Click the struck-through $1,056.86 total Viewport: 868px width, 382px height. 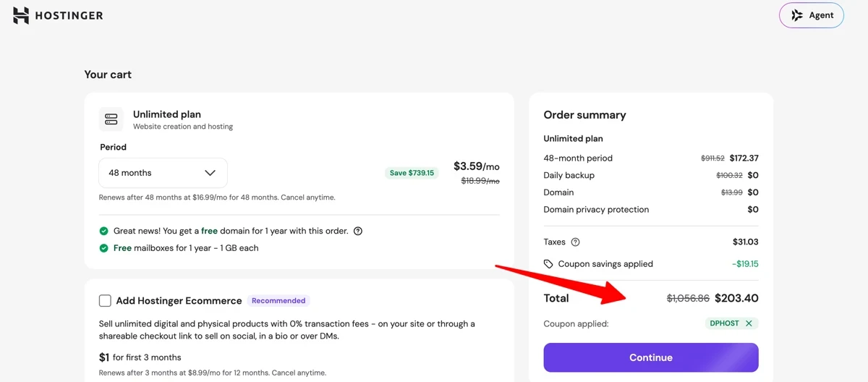[x=688, y=298]
